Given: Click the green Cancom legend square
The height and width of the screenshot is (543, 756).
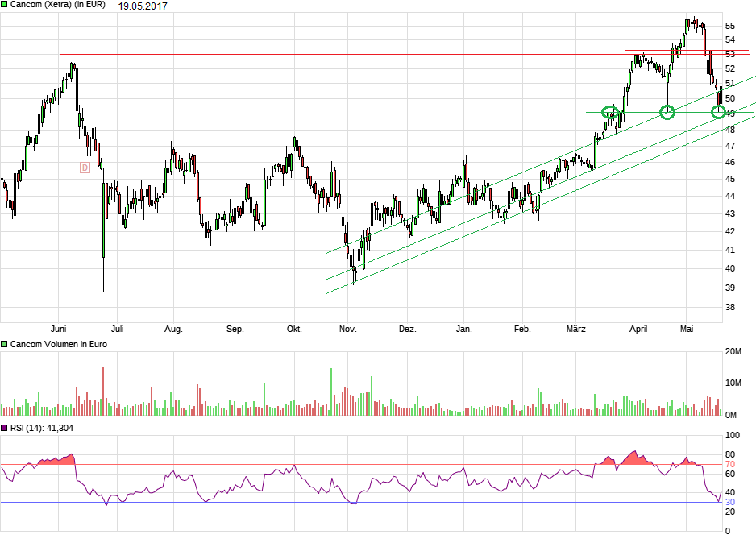Looking at the screenshot, I should [4, 4].
